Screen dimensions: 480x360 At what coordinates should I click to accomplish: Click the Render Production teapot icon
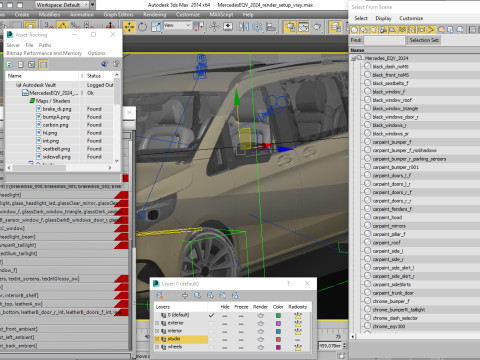[x=317, y=27]
